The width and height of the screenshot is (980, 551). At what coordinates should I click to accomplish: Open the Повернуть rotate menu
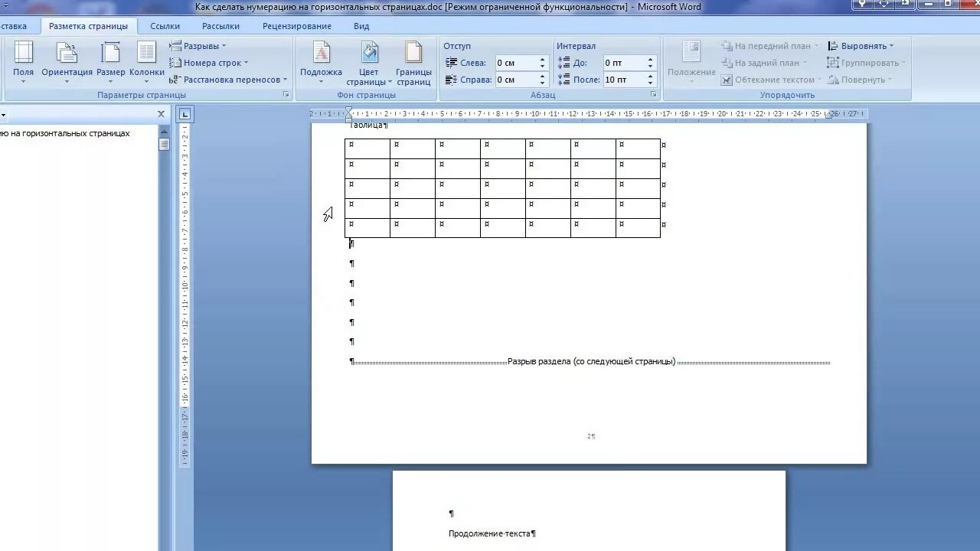[860, 80]
